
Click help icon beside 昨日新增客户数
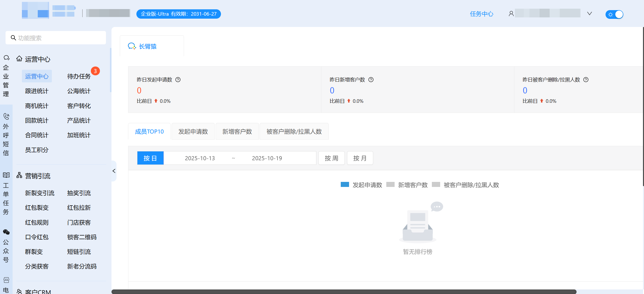coord(371,80)
